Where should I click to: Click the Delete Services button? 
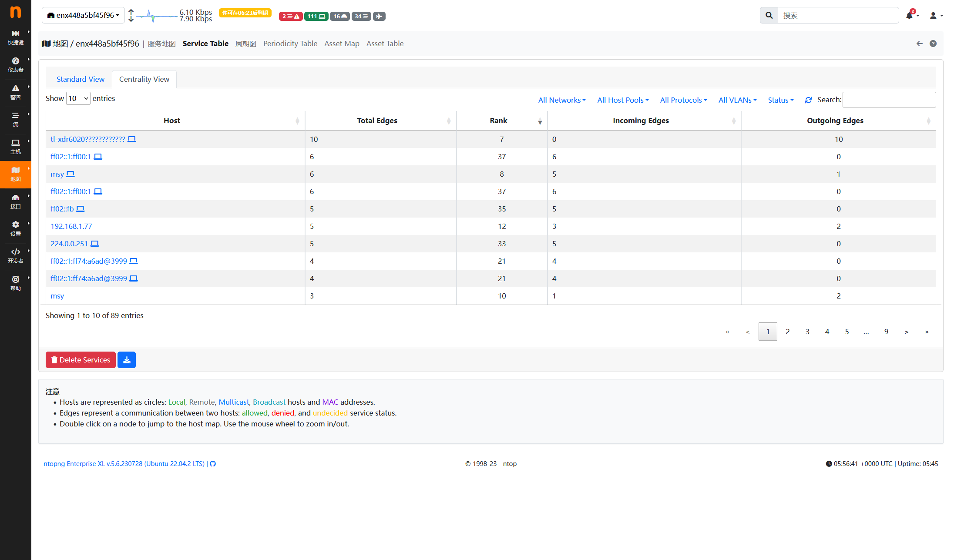[81, 360]
